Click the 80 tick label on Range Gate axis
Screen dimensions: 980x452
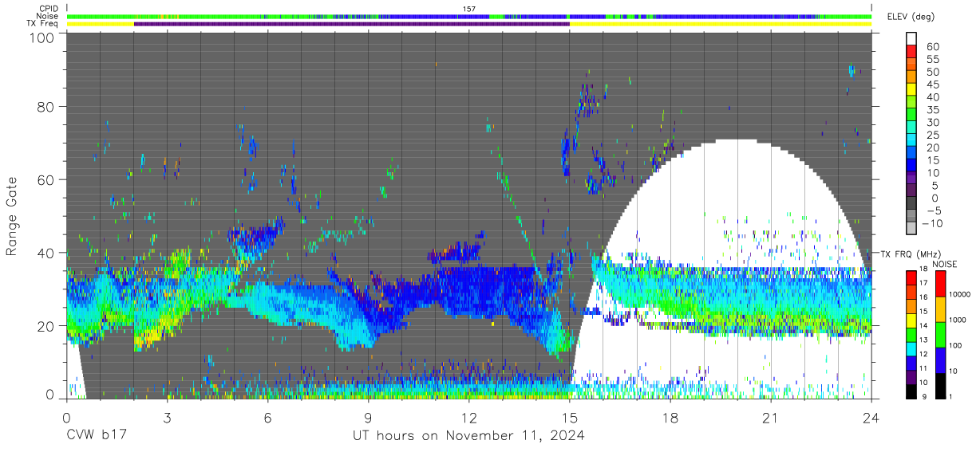click(46, 106)
